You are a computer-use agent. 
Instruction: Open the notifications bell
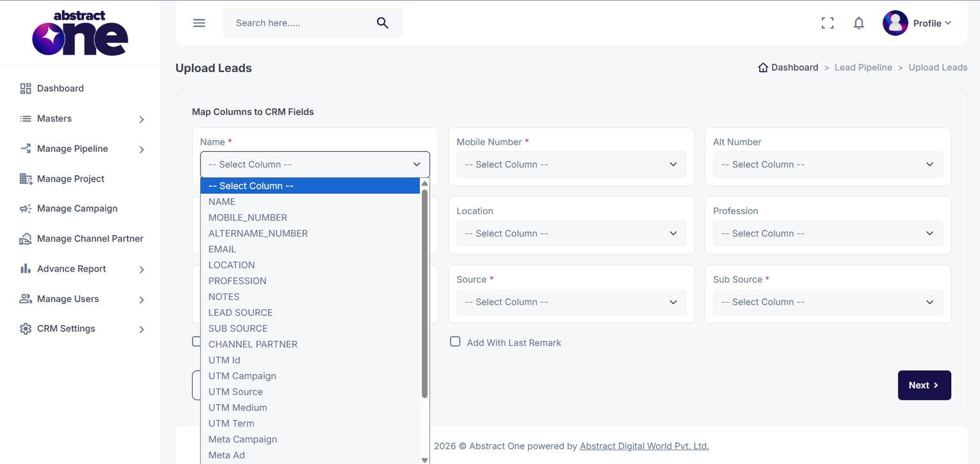pyautogui.click(x=859, y=23)
